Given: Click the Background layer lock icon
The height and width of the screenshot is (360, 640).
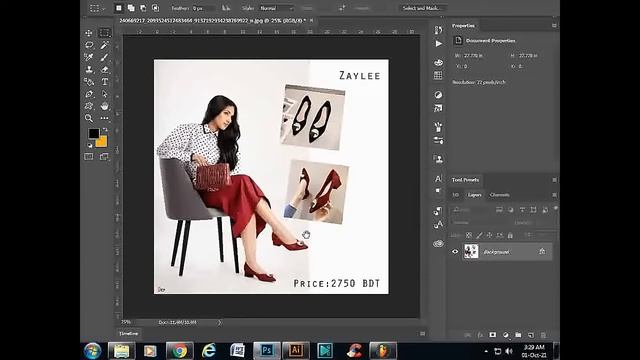Looking at the screenshot, I should click(542, 251).
